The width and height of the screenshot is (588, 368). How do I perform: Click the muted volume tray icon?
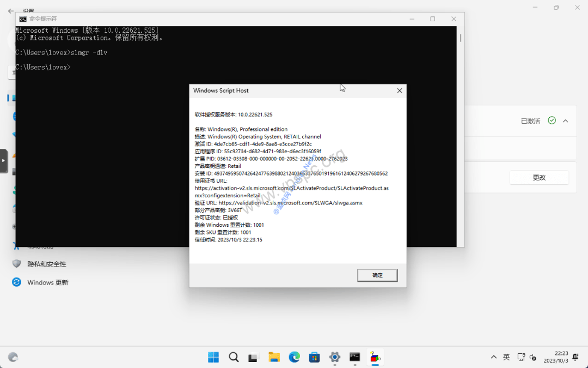pyautogui.click(x=533, y=358)
